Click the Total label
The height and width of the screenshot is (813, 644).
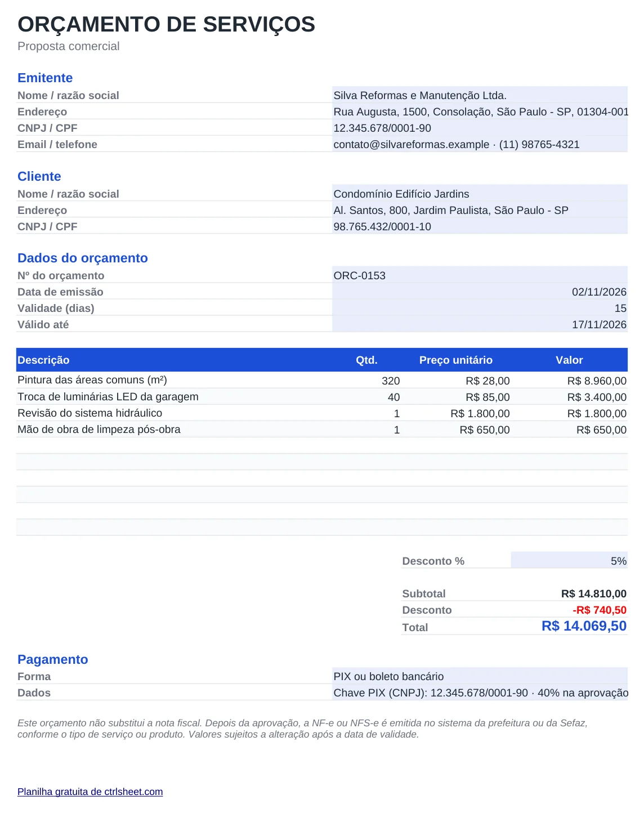(x=415, y=627)
